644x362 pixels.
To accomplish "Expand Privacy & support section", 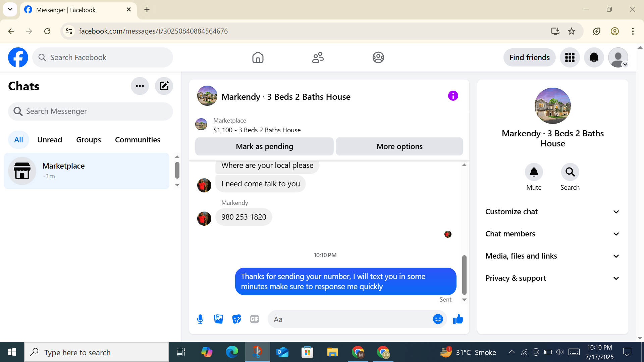I will tap(552, 278).
